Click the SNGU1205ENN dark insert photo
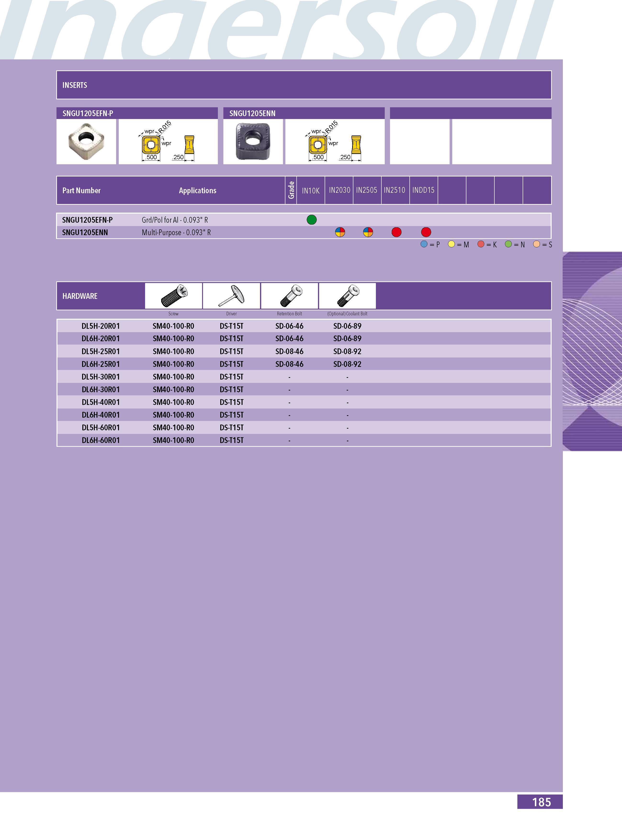 (x=253, y=142)
